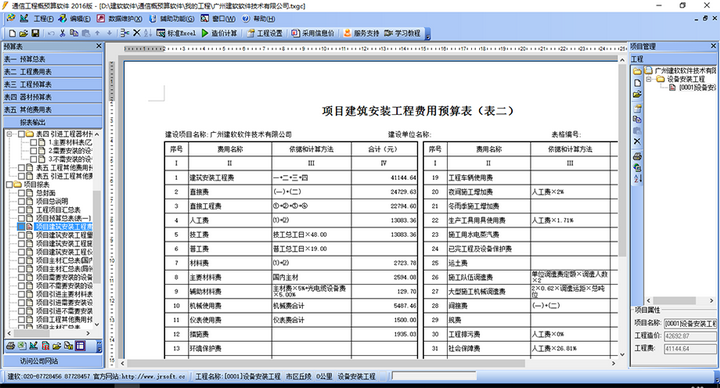The image size is (720, 388).
Task: Switch to 表五 其他费用表 tab
Action: [52, 109]
